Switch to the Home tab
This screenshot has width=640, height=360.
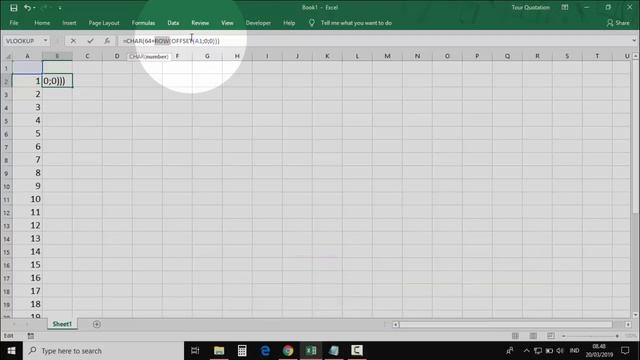point(42,23)
